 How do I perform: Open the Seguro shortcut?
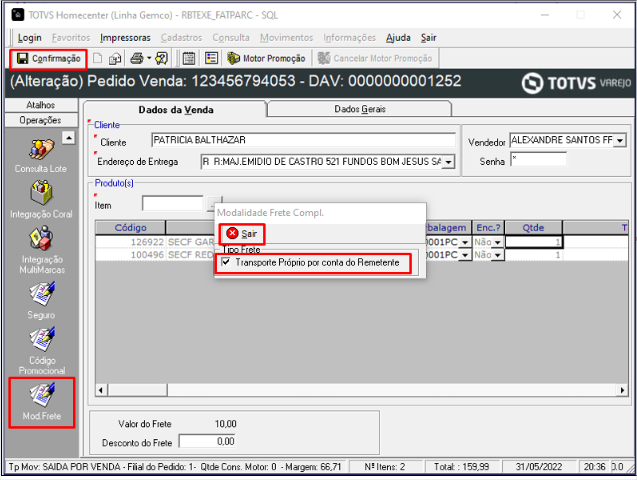pyautogui.click(x=41, y=301)
